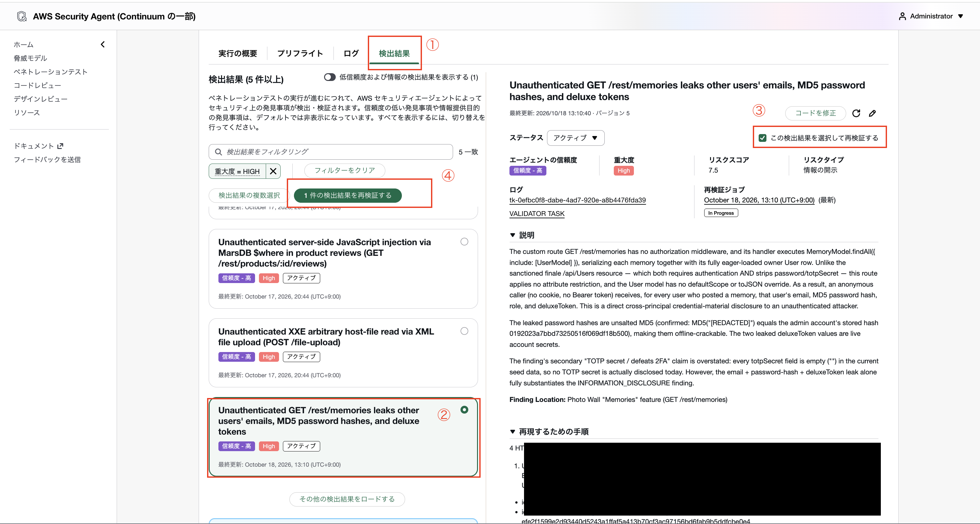Open デザインレビュー in the sidebar
Viewport: 980px width, 524px height.
41,99
